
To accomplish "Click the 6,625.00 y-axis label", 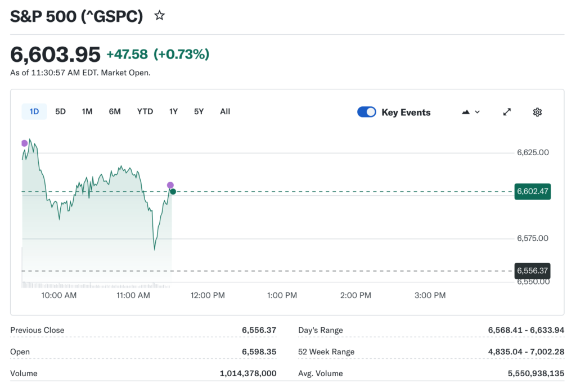I will coord(533,152).
